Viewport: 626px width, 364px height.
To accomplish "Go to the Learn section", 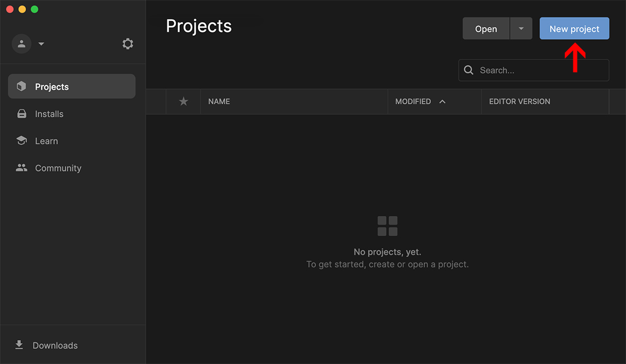I will coord(46,141).
